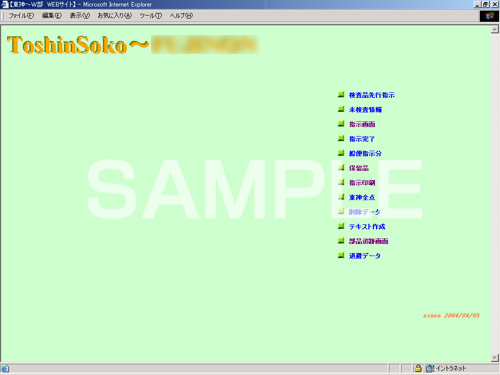Click the scrollbar down arrow
The width and height of the screenshot is (500, 375).
(x=495, y=358)
